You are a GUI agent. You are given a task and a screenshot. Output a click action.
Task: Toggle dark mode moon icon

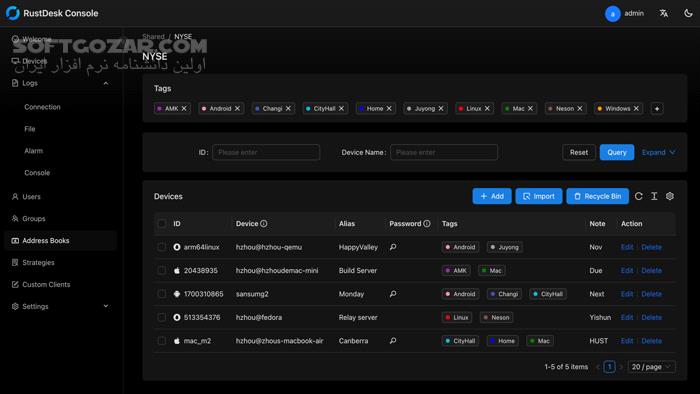click(688, 13)
